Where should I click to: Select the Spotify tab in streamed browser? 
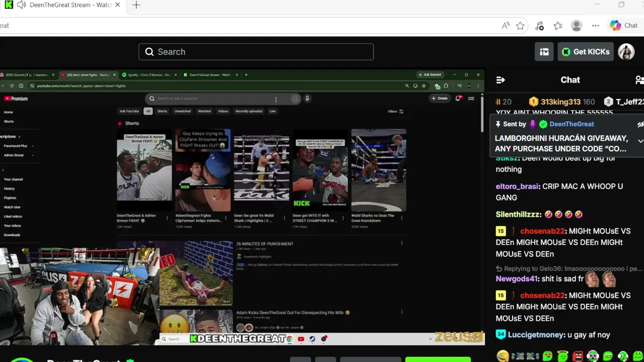pyautogui.click(x=149, y=75)
